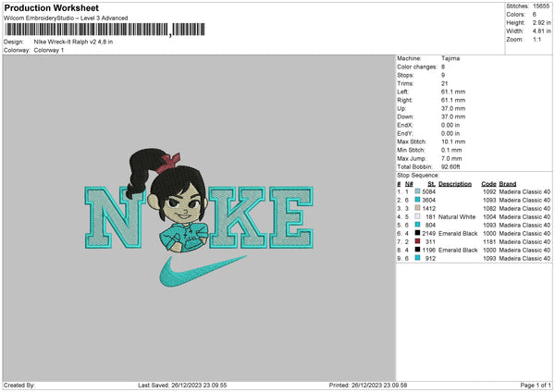Pick the Natural White swatch in row 4

pyautogui.click(x=418, y=216)
